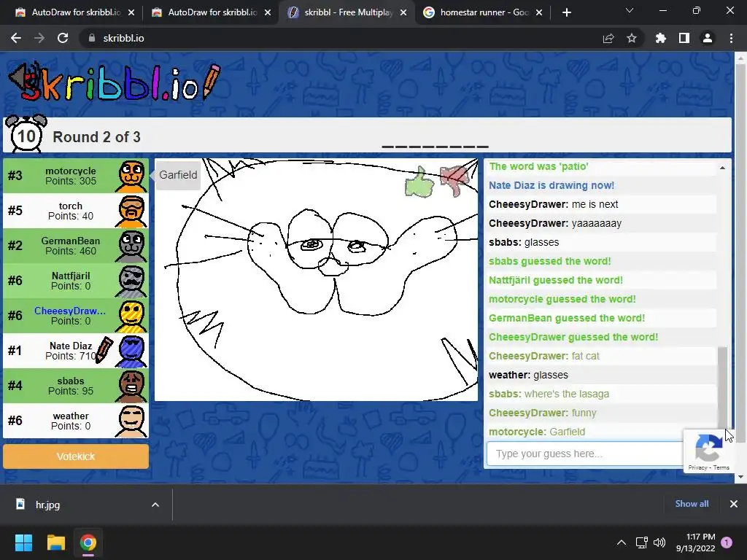
Task: Click the chat scroll-up arrow
Action: coord(722,168)
